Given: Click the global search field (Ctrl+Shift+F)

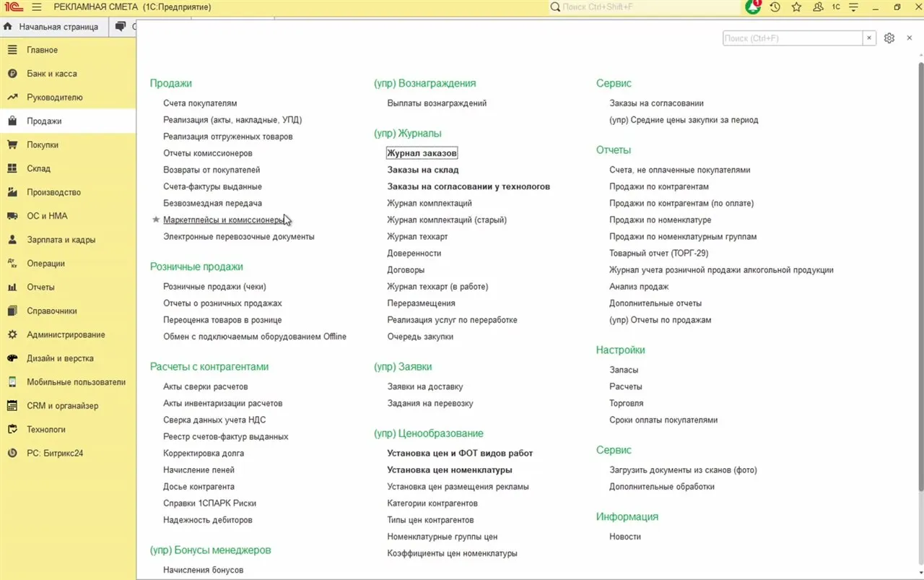Looking at the screenshot, I should (645, 7).
